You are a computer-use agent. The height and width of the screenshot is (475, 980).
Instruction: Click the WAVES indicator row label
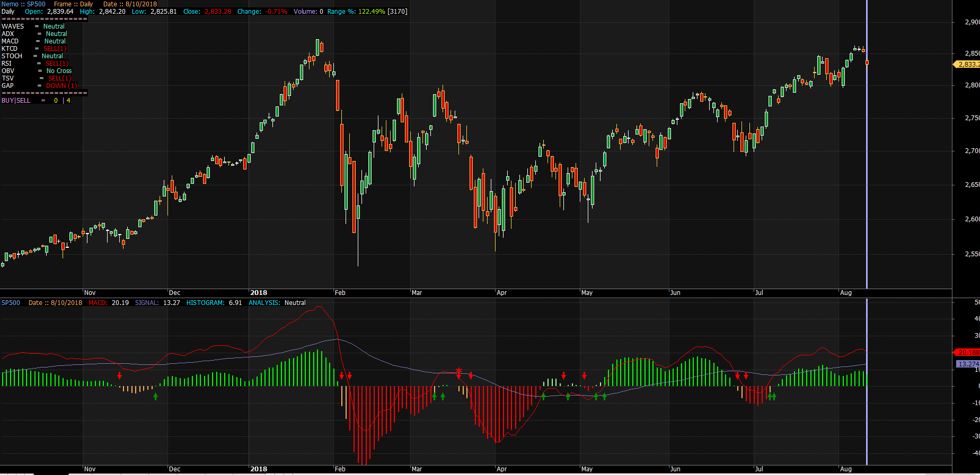coord(13,26)
